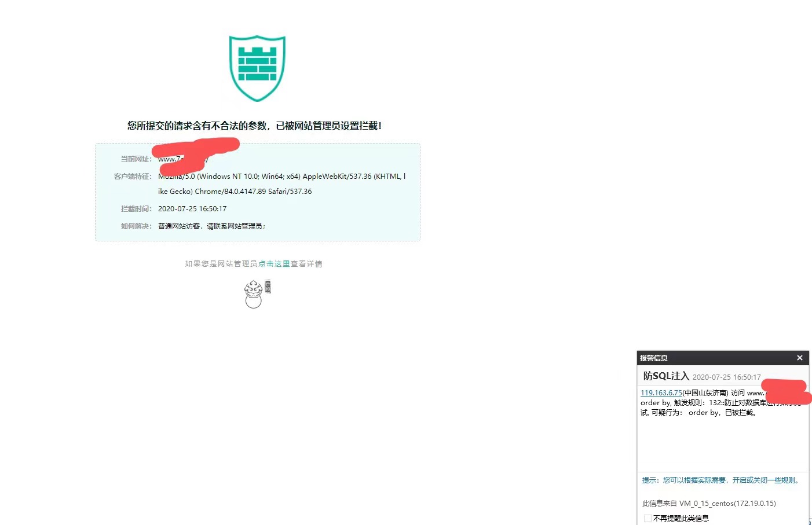Enable the 不再提醒此类信息 checkbox
Screen dimensions: 812x525
pos(648,518)
